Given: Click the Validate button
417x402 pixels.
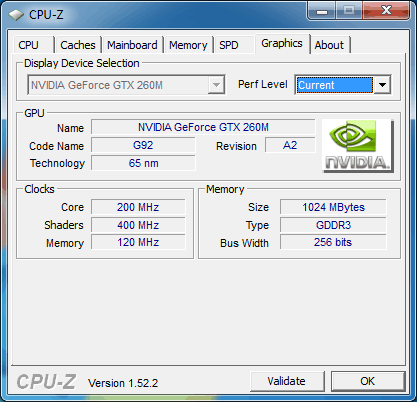Looking at the screenshot, I should pyautogui.click(x=287, y=381).
